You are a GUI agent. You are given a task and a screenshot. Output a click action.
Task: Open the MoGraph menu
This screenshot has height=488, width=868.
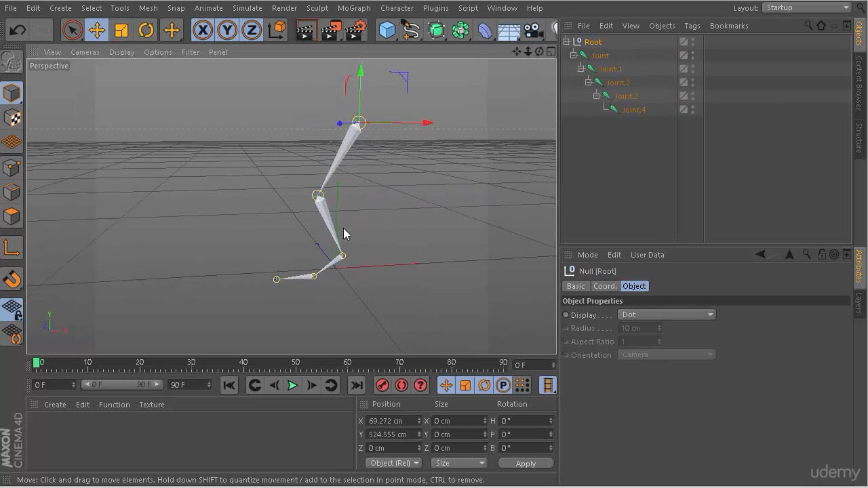353,8
